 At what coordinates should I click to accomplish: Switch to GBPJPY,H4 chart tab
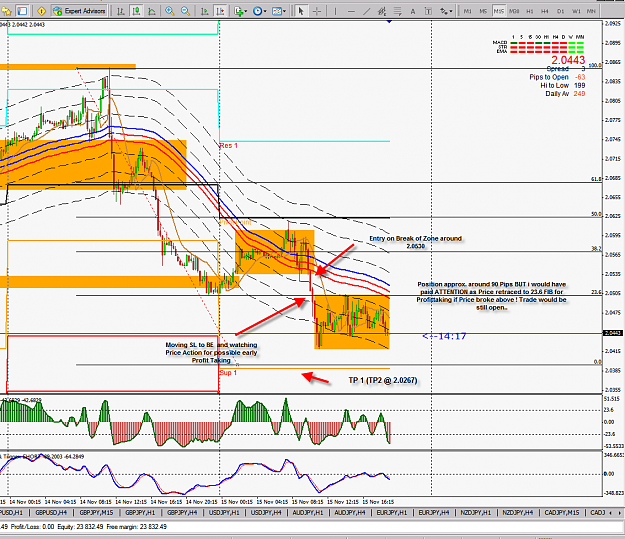pos(182,512)
